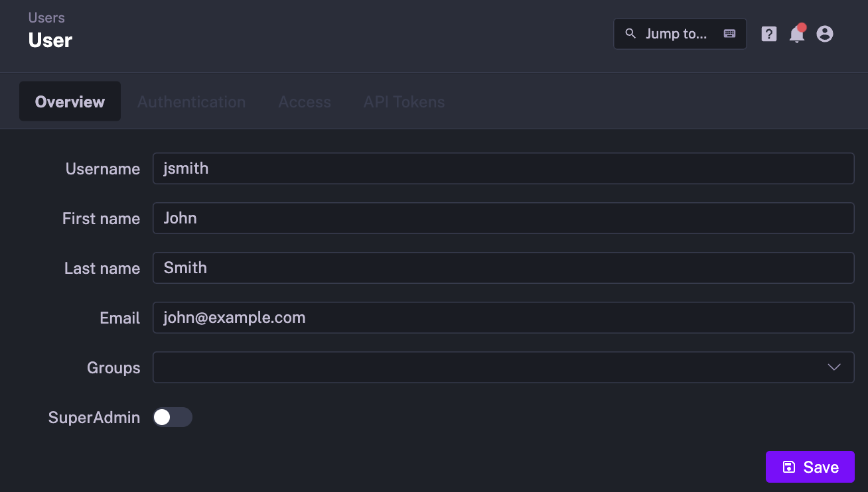
Task: Switch to the Authentication tab
Action: [x=191, y=101]
